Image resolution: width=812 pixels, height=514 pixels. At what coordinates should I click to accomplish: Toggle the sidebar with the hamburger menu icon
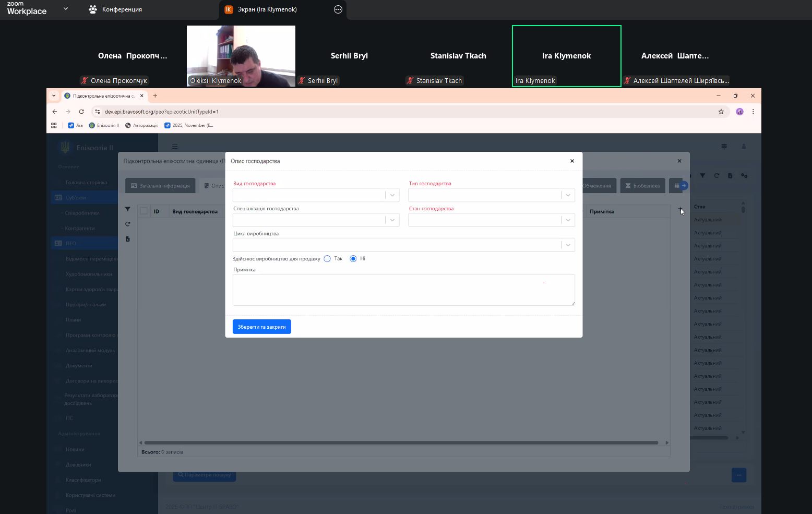point(175,147)
